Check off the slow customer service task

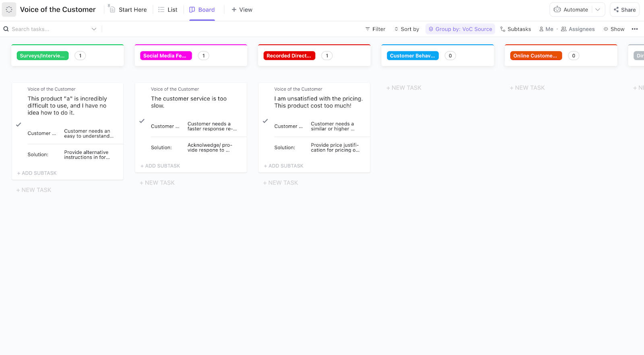(142, 121)
